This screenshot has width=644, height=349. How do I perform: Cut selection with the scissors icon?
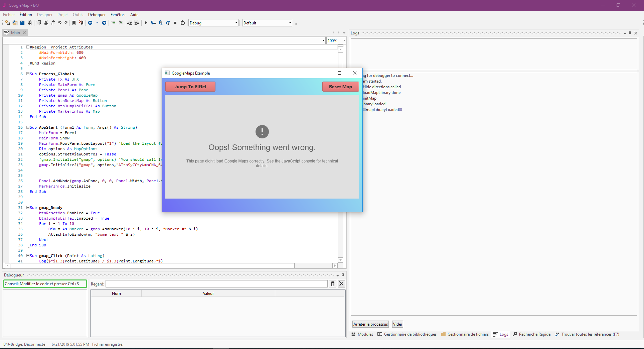click(x=46, y=23)
